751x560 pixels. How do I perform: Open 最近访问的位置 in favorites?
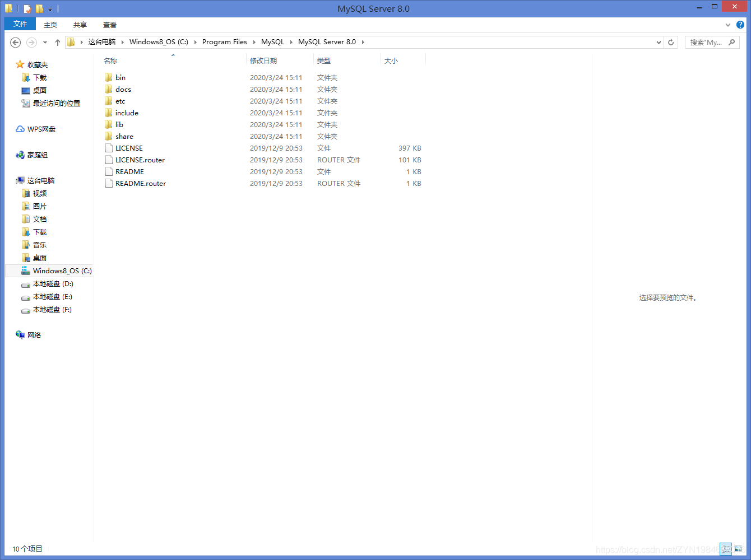pyautogui.click(x=51, y=103)
